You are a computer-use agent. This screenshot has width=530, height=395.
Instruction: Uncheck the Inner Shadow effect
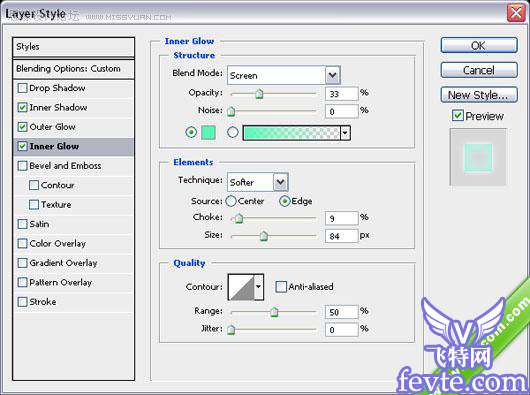[x=22, y=107]
